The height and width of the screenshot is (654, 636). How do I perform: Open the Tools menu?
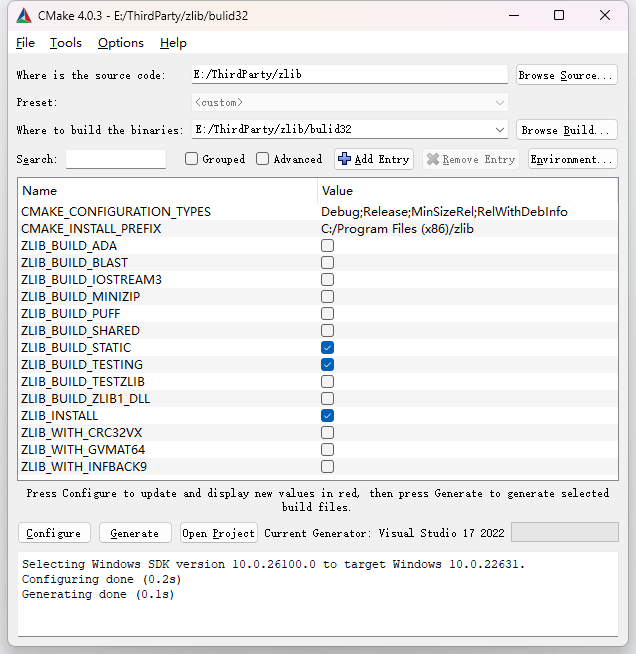pos(66,43)
